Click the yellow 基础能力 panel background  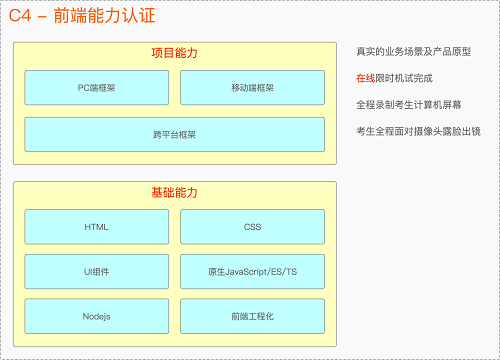coord(175,339)
